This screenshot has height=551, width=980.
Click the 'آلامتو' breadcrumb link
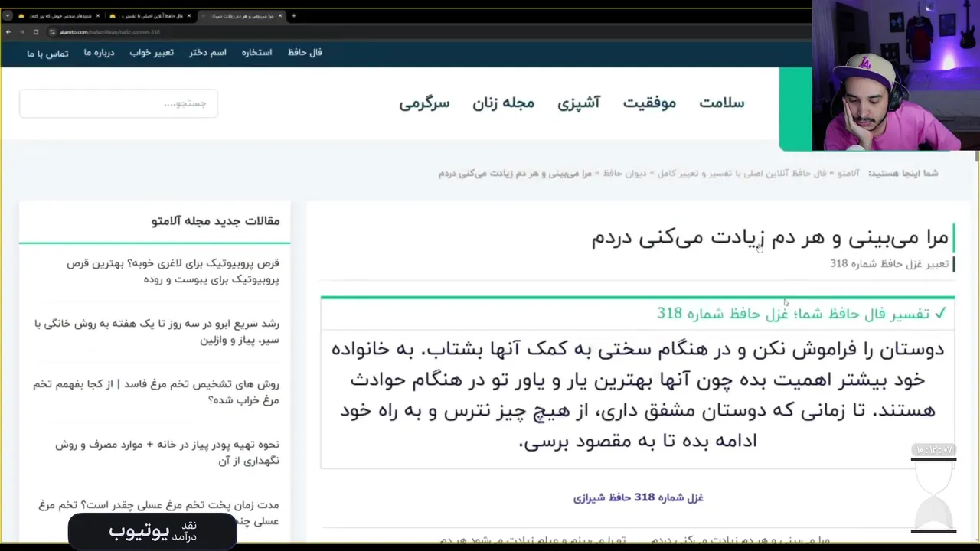[x=848, y=174]
